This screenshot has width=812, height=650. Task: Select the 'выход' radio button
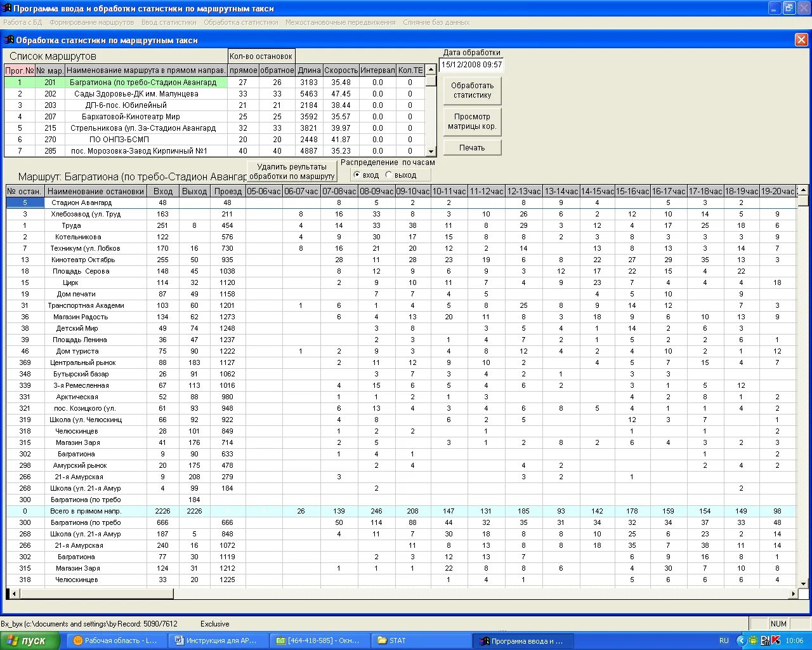pyautogui.click(x=401, y=175)
